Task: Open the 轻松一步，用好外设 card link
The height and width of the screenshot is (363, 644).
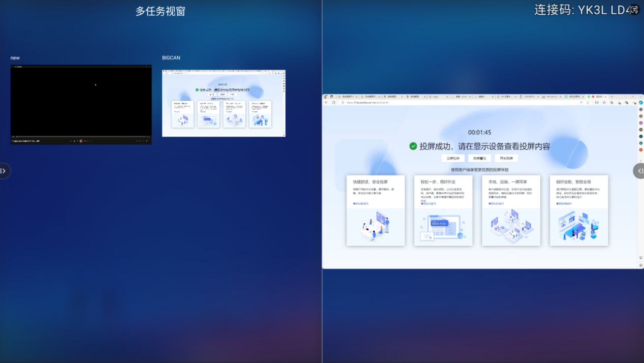Action: click(429, 203)
